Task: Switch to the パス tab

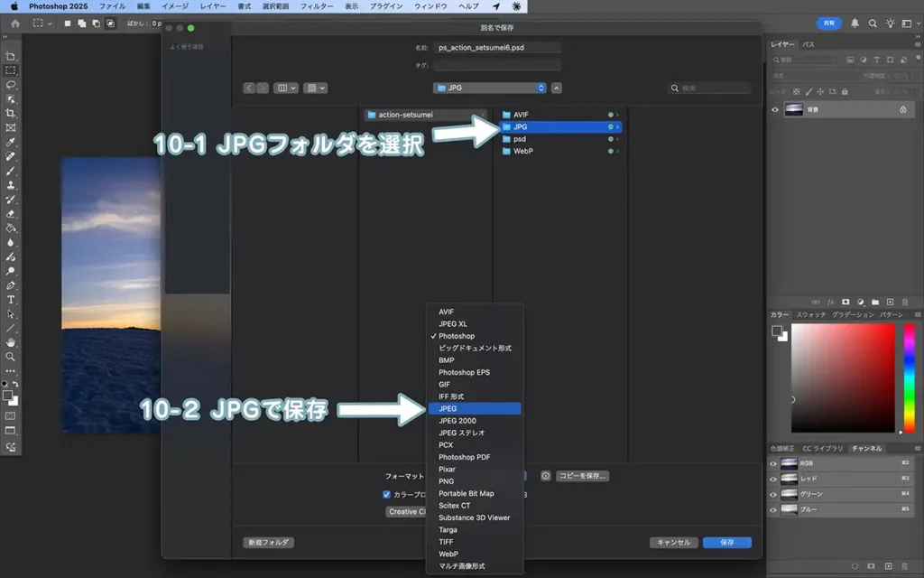Action: point(808,44)
